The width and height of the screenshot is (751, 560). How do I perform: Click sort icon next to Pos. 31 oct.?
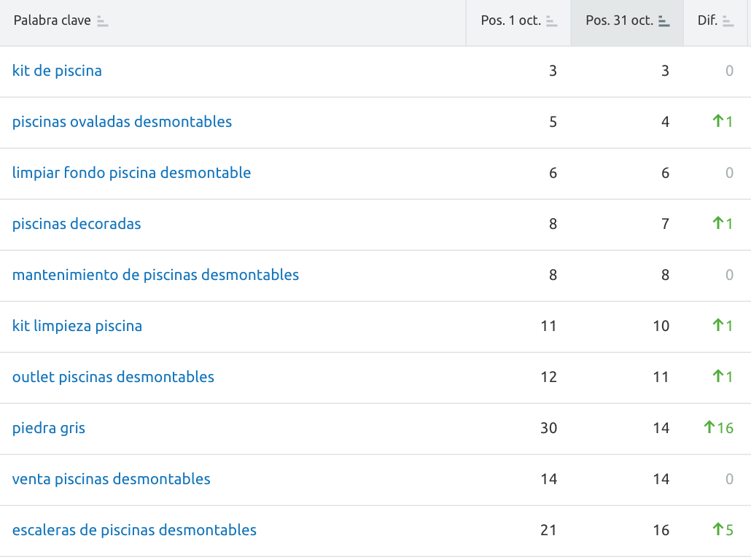[x=664, y=21]
